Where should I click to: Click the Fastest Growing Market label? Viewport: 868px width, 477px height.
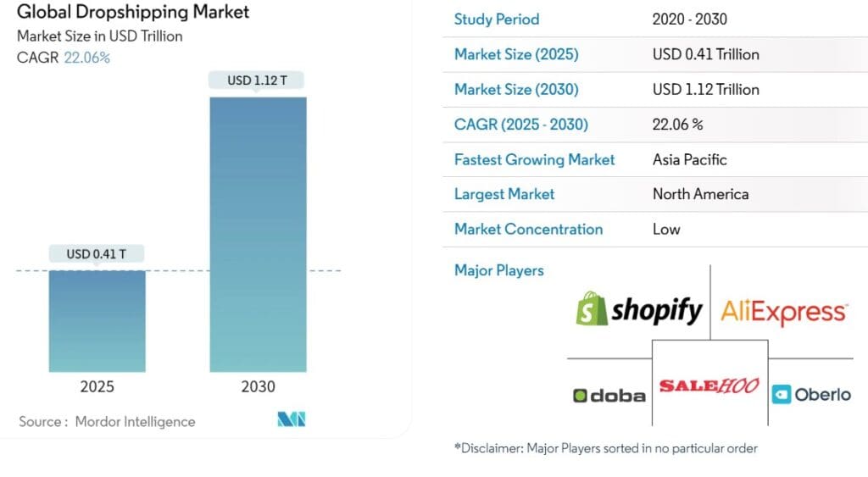pyautogui.click(x=534, y=160)
